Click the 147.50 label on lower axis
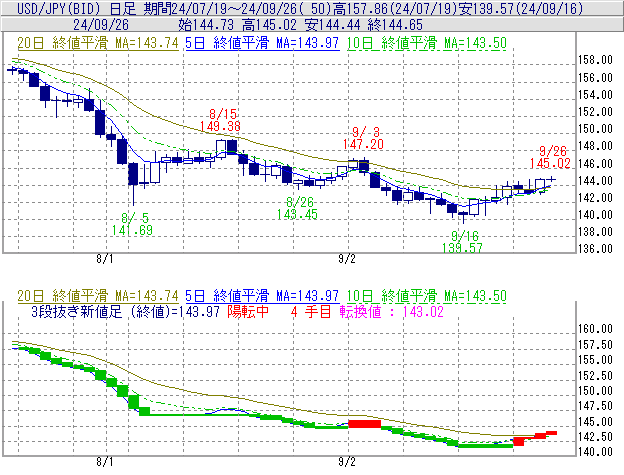Viewport: 624px width, 475px height. (x=595, y=405)
